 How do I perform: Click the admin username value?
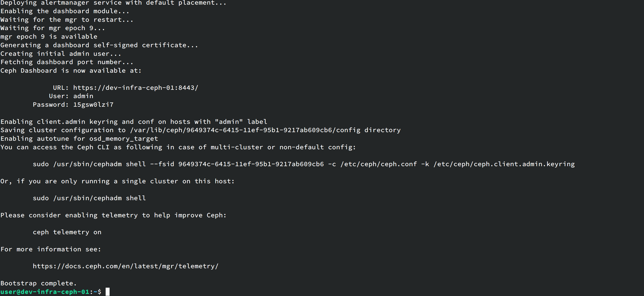click(x=83, y=96)
